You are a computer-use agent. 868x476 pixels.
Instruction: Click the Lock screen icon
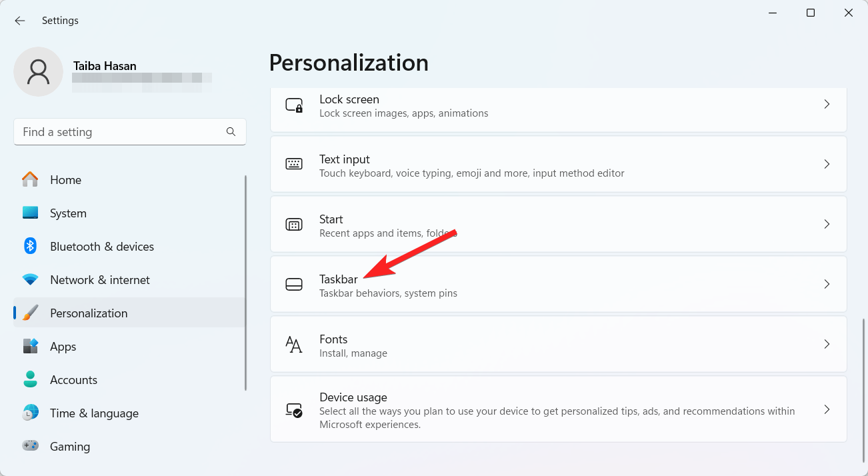point(294,105)
